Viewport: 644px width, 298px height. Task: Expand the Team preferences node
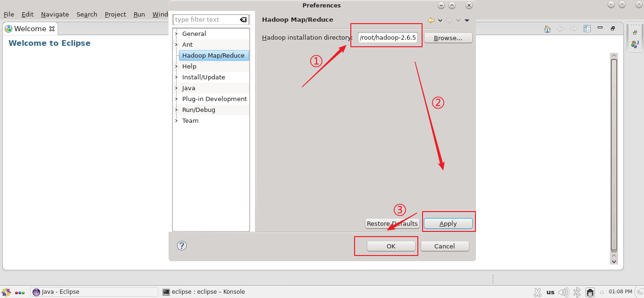point(177,120)
